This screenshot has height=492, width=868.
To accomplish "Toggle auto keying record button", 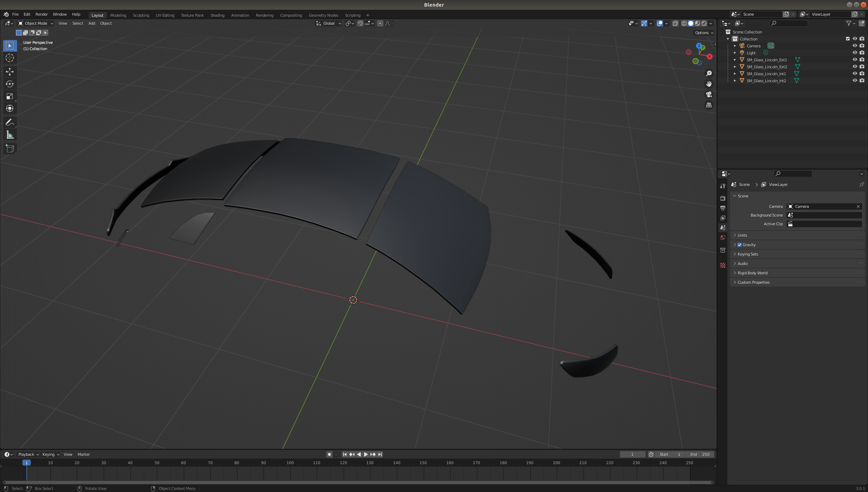I will click(329, 454).
